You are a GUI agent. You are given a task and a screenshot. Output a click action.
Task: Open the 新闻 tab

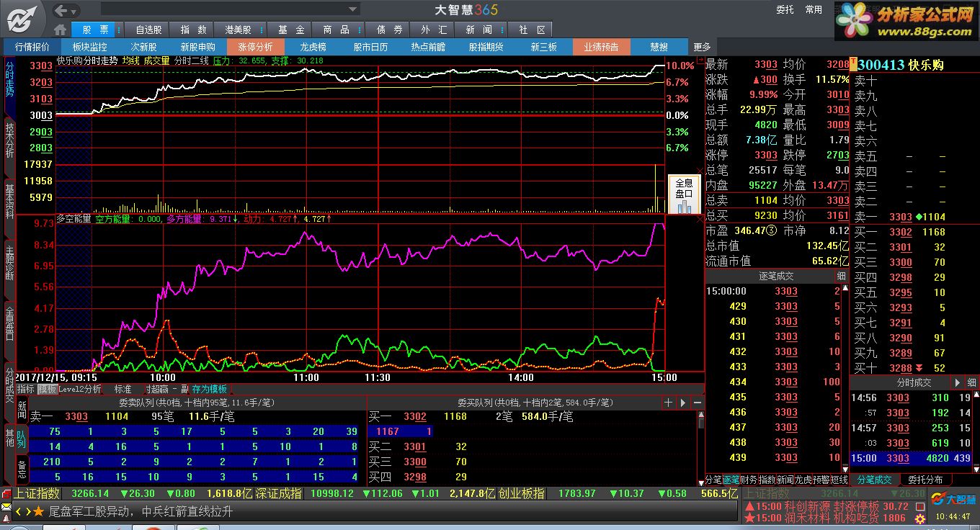(x=478, y=30)
